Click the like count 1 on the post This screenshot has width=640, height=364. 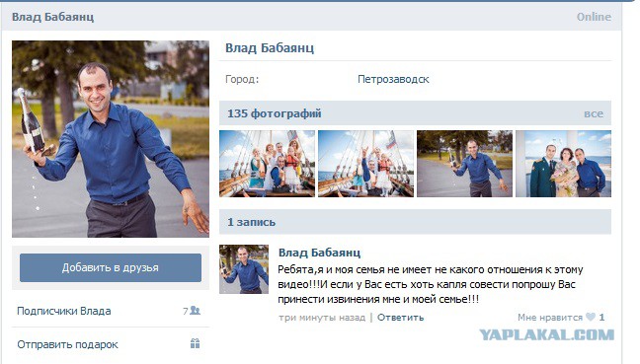pos(601,317)
